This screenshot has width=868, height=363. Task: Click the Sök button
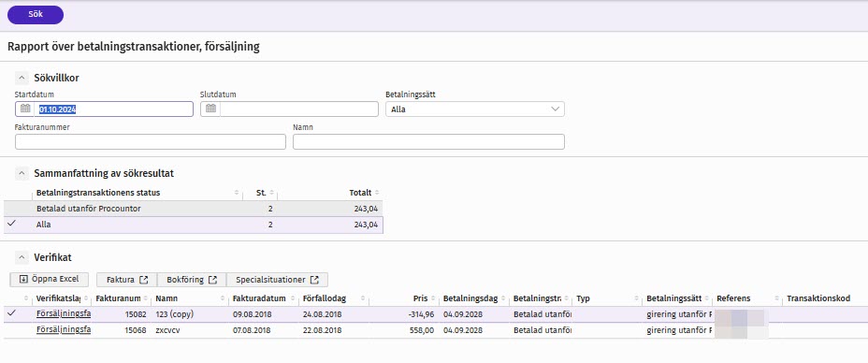pos(36,15)
